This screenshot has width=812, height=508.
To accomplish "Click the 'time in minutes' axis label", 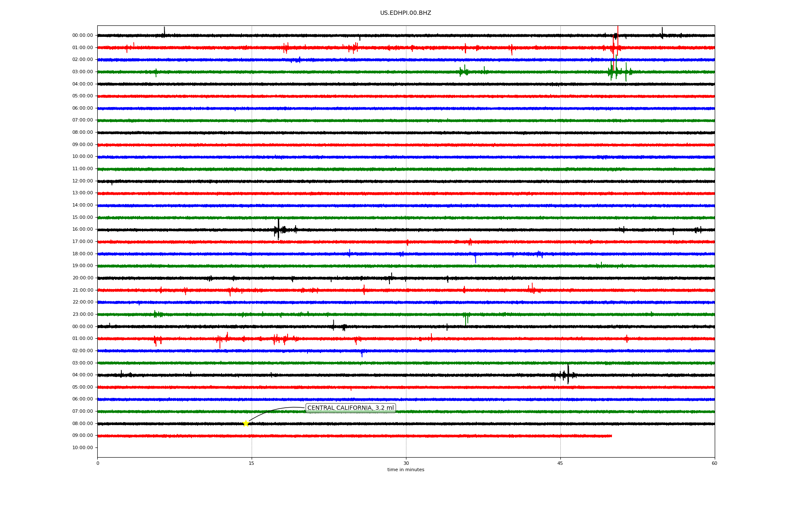I will 406,470.
